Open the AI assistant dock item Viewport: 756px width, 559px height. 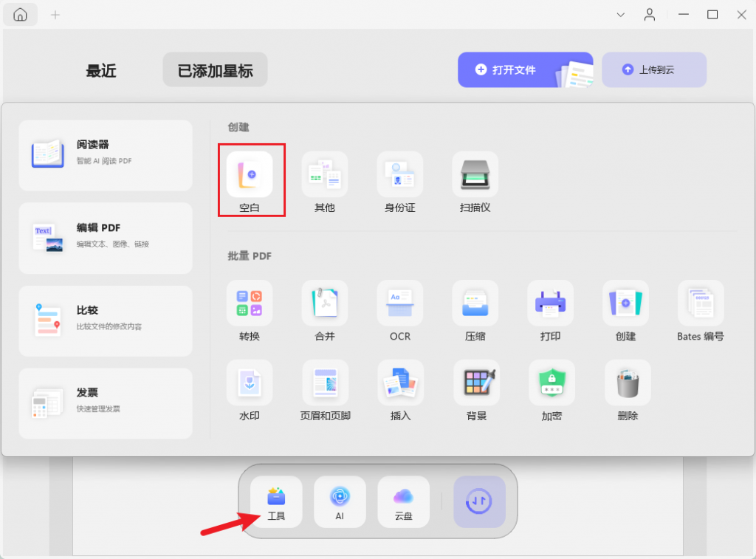coord(340,502)
